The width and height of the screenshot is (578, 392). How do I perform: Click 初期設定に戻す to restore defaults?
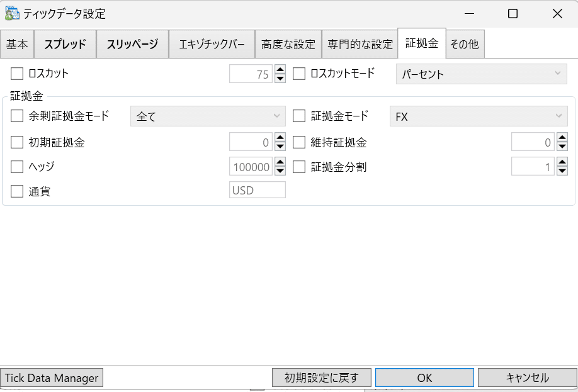322,378
